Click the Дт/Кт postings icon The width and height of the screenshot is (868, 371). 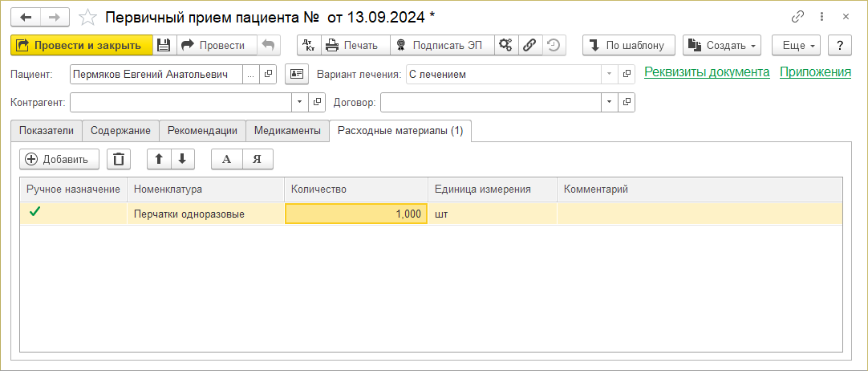310,45
